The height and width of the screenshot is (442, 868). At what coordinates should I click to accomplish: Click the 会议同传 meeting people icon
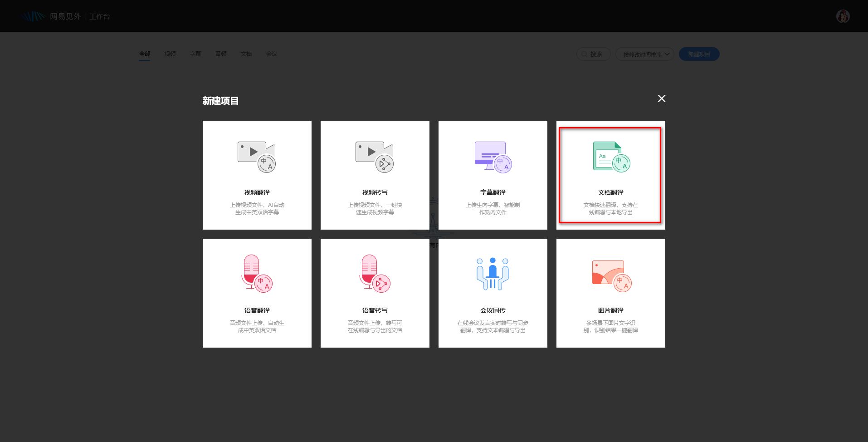[493, 274]
